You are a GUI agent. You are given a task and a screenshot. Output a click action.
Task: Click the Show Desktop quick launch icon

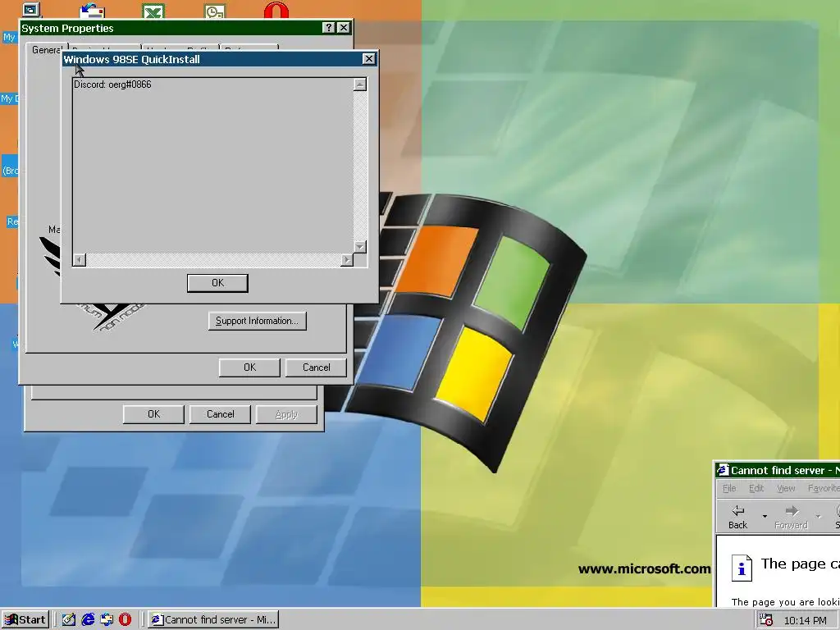coord(69,620)
